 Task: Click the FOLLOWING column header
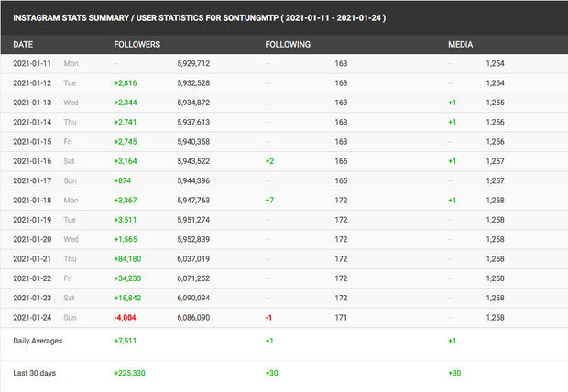[x=288, y=44]
